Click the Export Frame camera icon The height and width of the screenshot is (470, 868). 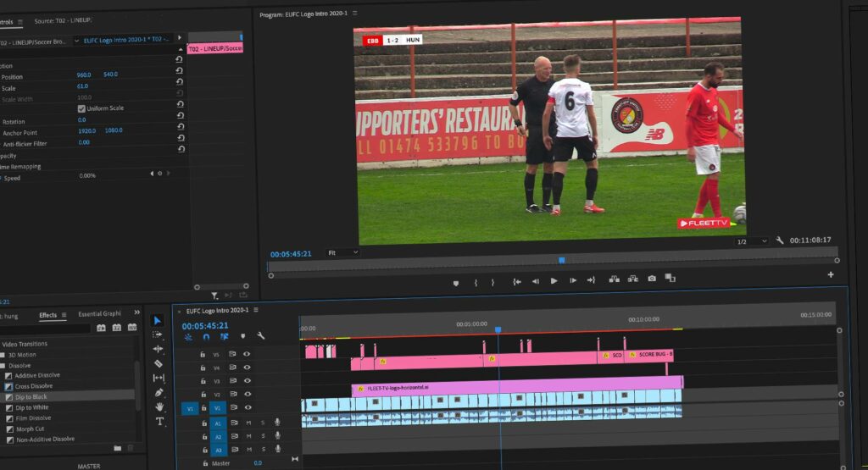(x=651, y=279)
